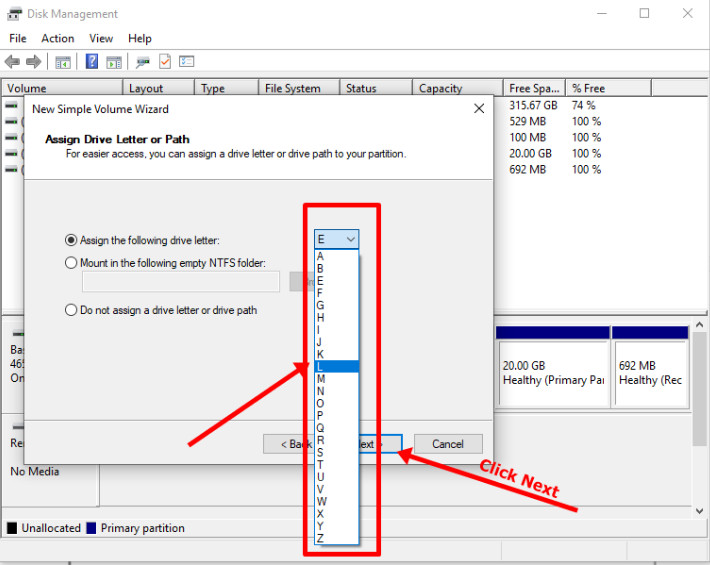Choose drive letter G in the list
The image size is (710, 565).
[x=336, y=305]
